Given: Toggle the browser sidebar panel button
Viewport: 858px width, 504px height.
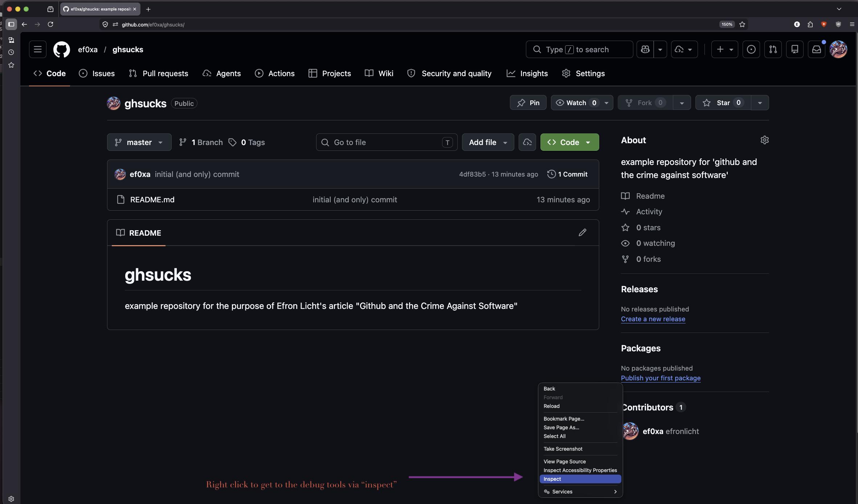Looking at the screenshot, I should click(11, 24).
